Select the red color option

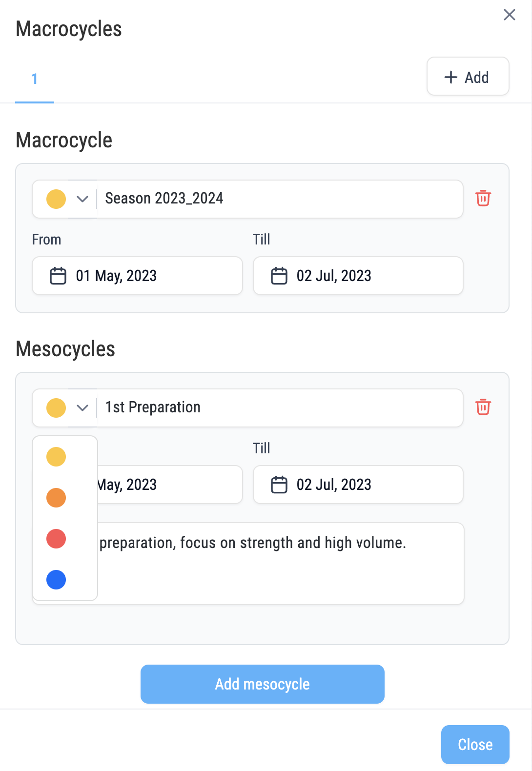pyautogui.click(x=56, y=539)
